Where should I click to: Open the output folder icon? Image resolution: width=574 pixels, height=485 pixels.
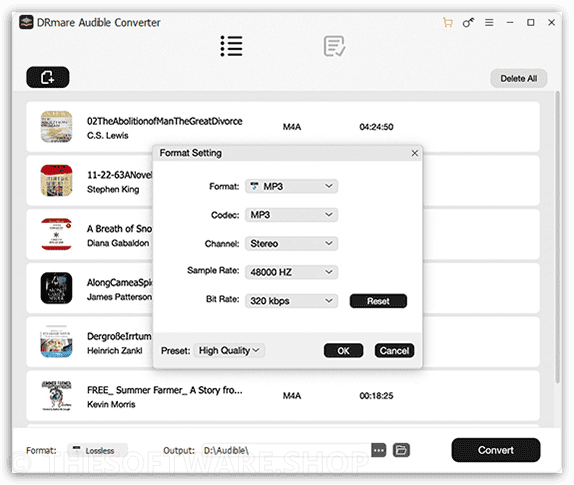point(401,450)
